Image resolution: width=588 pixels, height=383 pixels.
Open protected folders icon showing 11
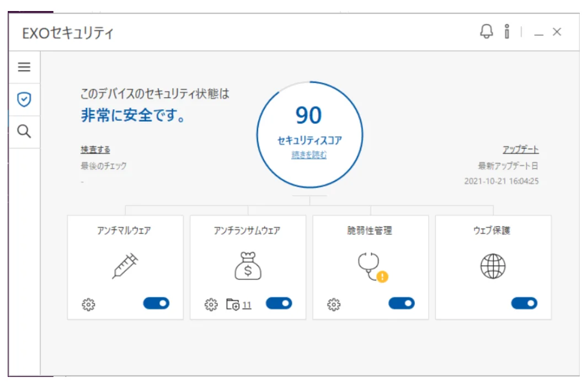233,304
